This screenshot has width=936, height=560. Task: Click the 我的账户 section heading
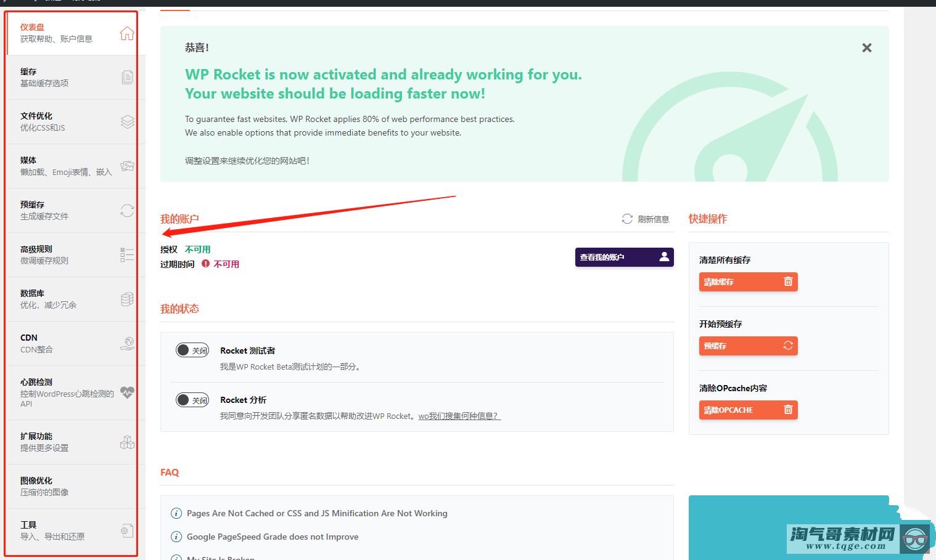click(179, 219)
